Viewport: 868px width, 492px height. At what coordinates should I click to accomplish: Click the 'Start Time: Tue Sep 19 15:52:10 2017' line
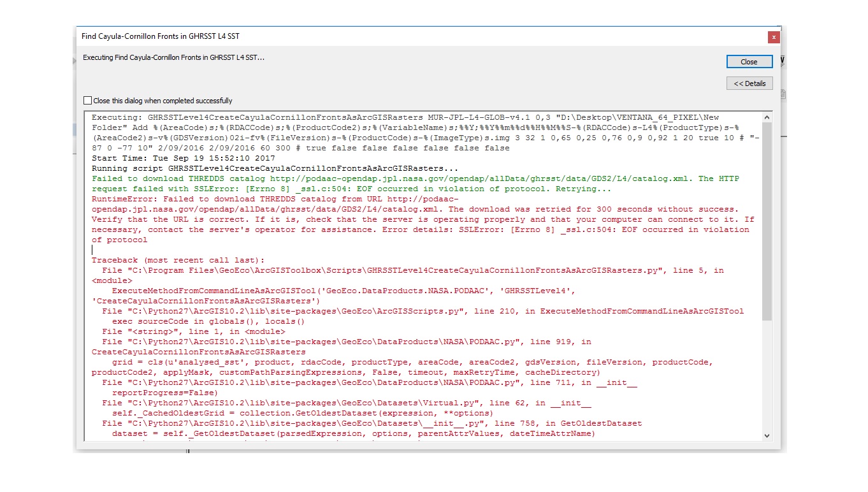tap(184, 158)
